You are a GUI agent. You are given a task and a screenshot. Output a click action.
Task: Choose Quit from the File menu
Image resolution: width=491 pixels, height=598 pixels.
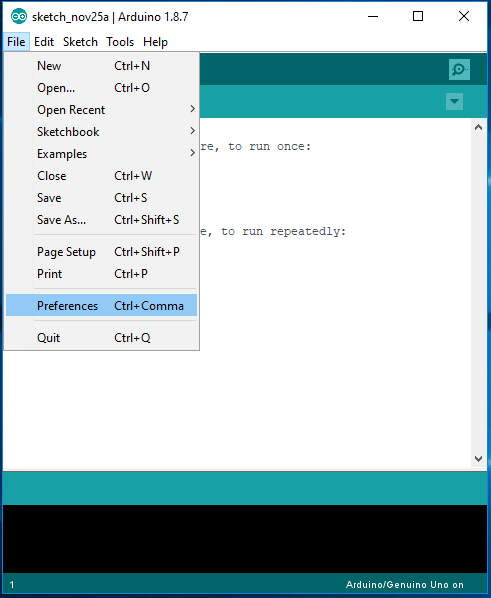(101, 338)
